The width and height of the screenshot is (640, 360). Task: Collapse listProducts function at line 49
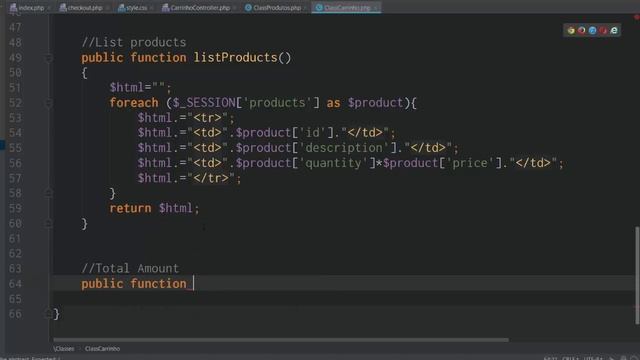[49, 58]
